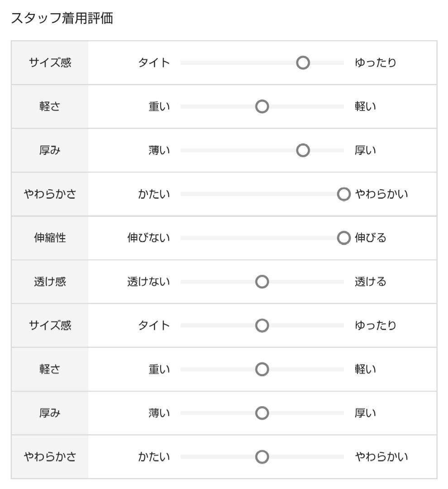Click 薄い label beside the centered 厚み slider

(159, 413)
